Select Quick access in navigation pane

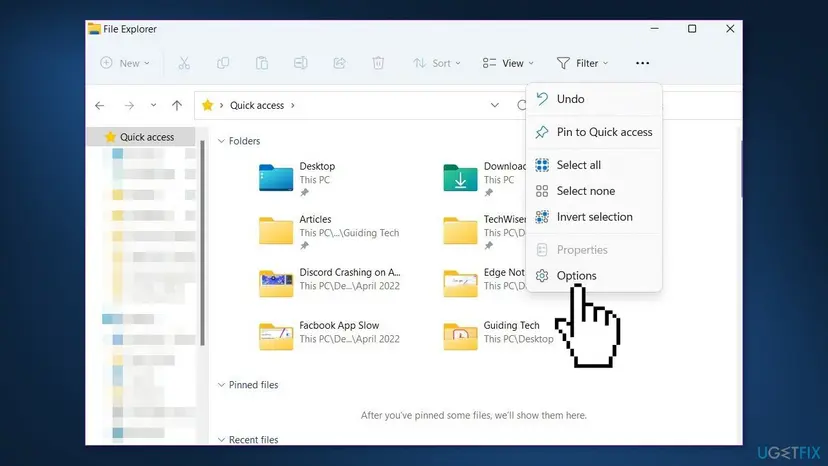point(141,137)
